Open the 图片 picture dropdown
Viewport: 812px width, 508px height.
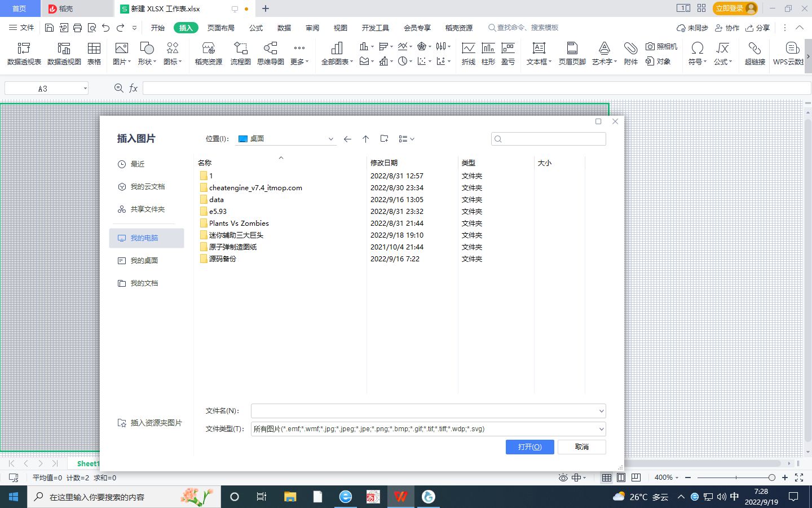pos(122,62)
